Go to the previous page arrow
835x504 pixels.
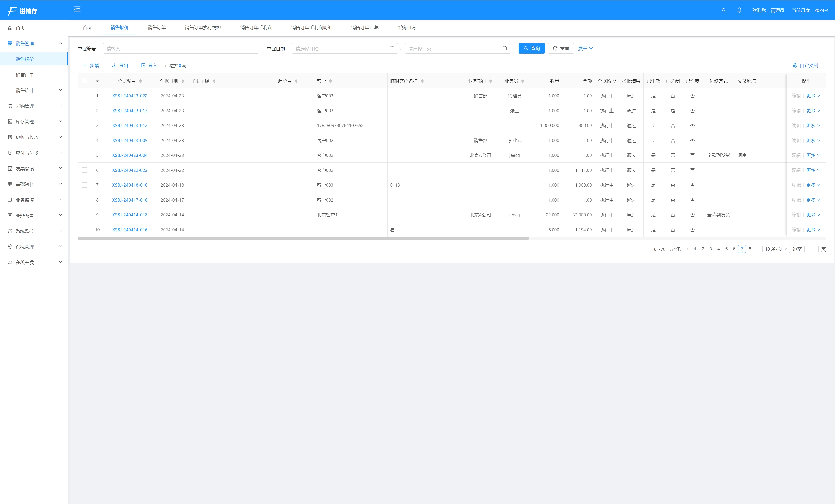tap(687, 249)
